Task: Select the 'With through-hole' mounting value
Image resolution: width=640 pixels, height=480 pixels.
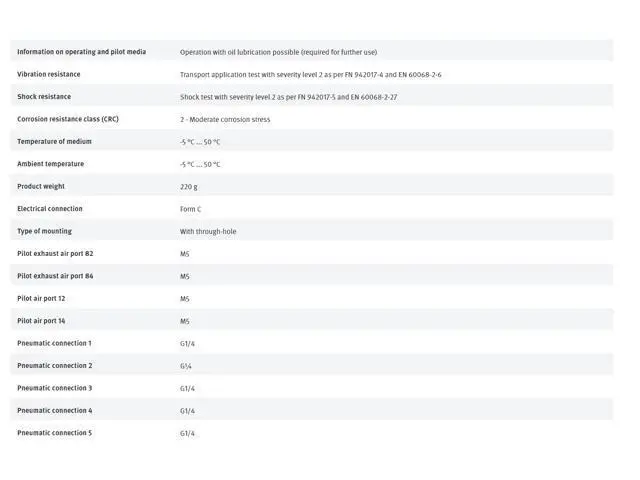Action: pos(208,232)
